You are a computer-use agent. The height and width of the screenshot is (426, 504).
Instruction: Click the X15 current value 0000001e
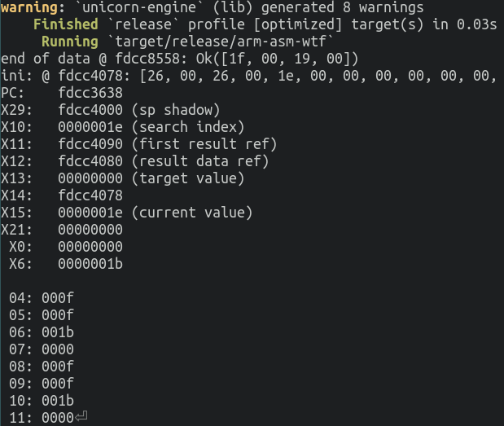coord(90,213)
